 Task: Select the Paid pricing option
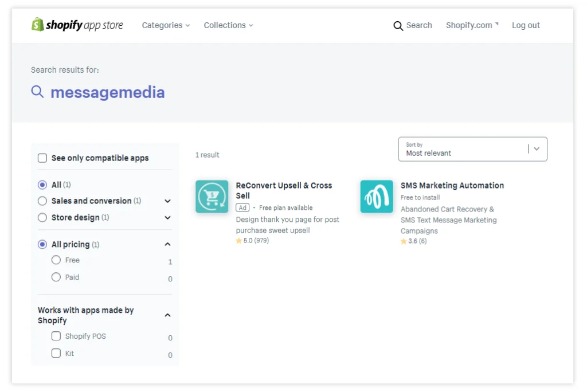click(56, 277)
